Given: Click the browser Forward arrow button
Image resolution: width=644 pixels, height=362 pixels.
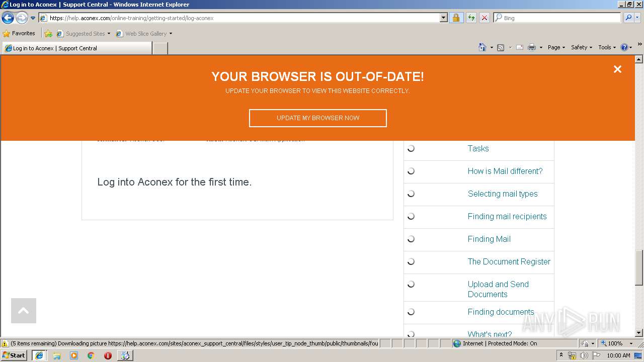Looking at the screenshot, I should pos(22,18).
